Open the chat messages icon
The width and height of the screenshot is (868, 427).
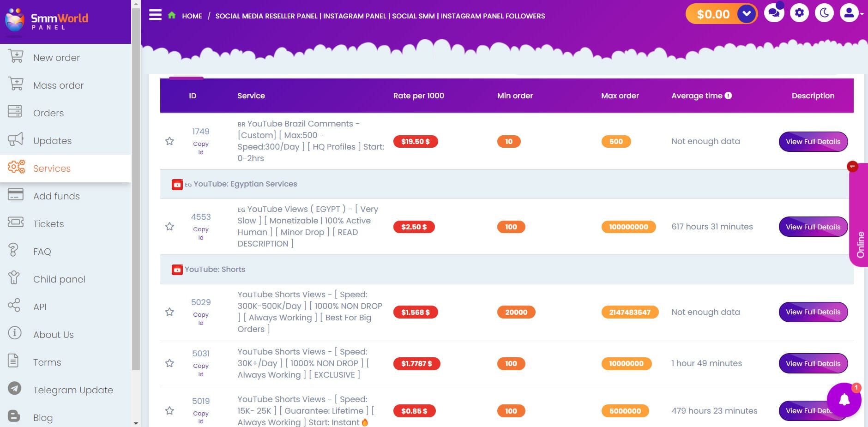coord(774,13)
